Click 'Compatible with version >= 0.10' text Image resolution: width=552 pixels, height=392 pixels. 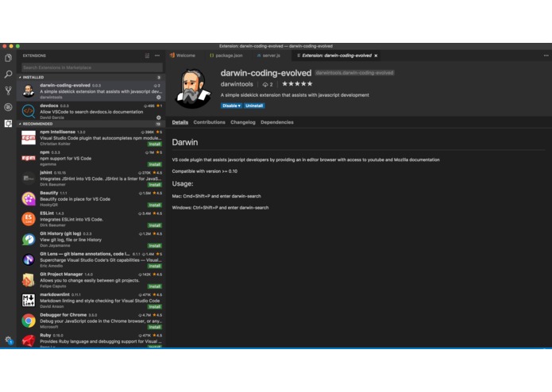pyautogui.click(x=205, y=171)
